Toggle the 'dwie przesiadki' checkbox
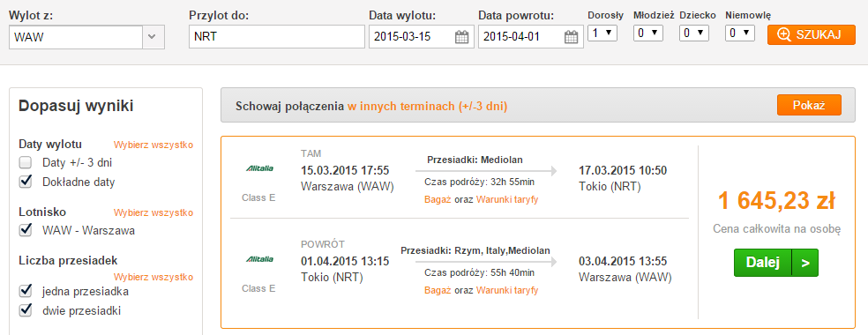Image resolution: width=868 pixels, height=335 pixels. tap(25, 310)
